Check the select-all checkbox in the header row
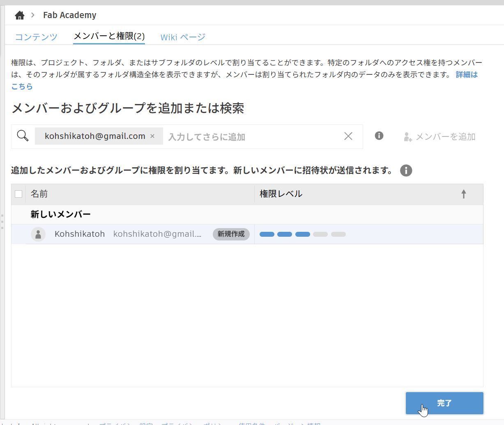 [18, 193]
